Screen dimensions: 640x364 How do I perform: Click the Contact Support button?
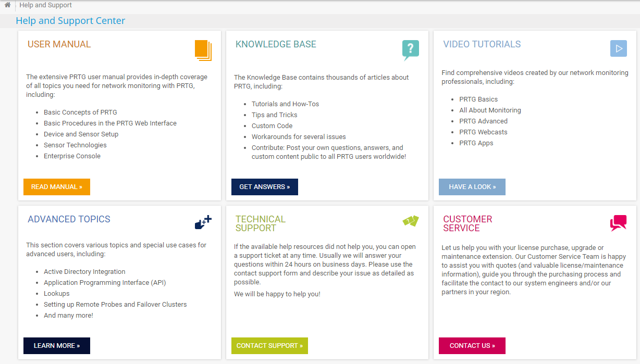(269, 346)
